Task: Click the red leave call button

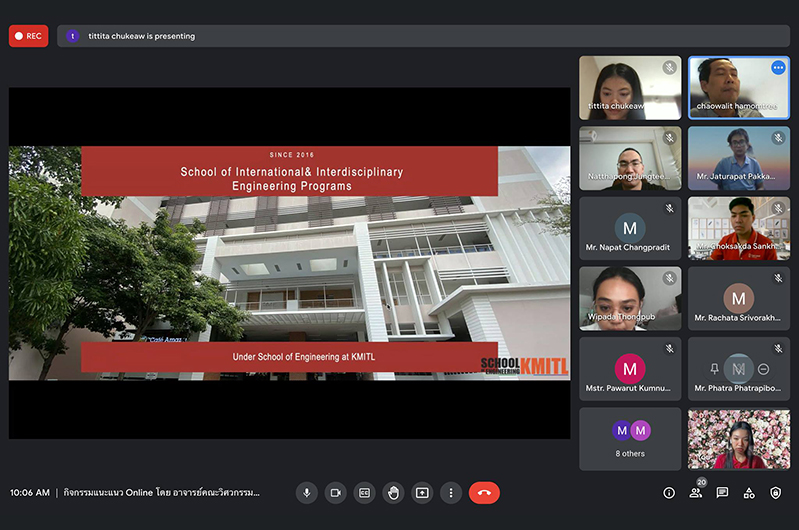Action: 484,493
